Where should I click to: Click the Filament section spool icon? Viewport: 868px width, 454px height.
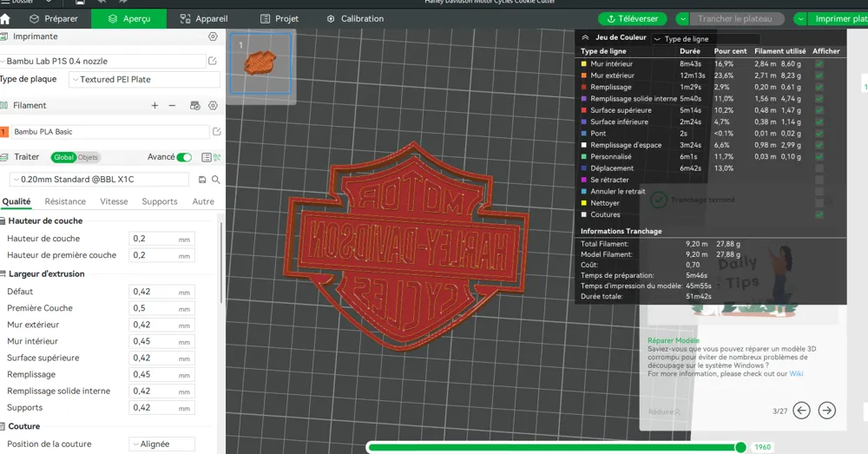[x=3, y=105]
